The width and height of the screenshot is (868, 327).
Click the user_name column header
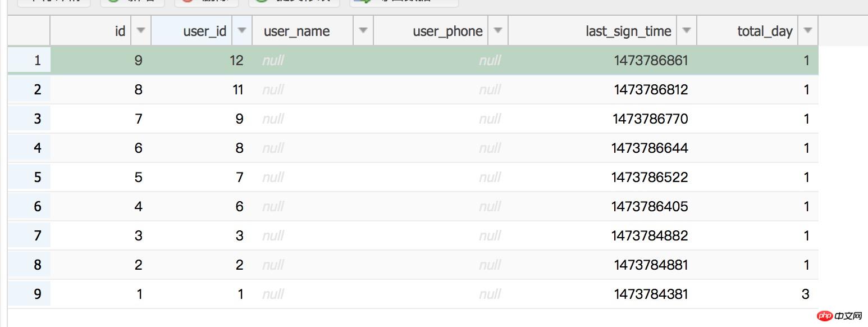tap(296, 31)
